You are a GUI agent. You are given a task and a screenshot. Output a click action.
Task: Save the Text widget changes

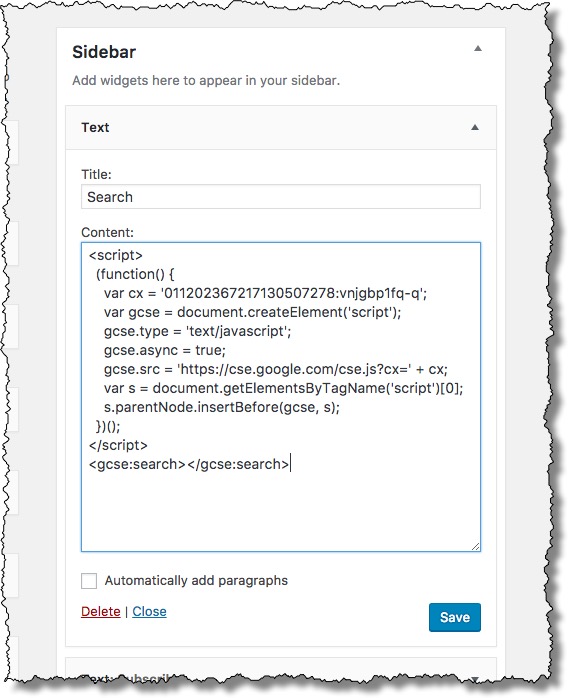pyautogui.click(x=454, y=617)
